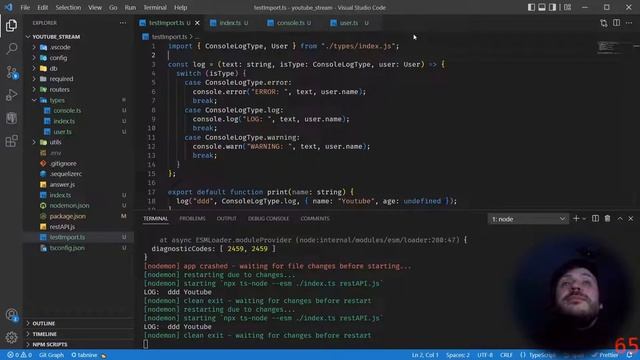Open the Terminal menu
Screen dimensions: 640x360
point(155,7)
